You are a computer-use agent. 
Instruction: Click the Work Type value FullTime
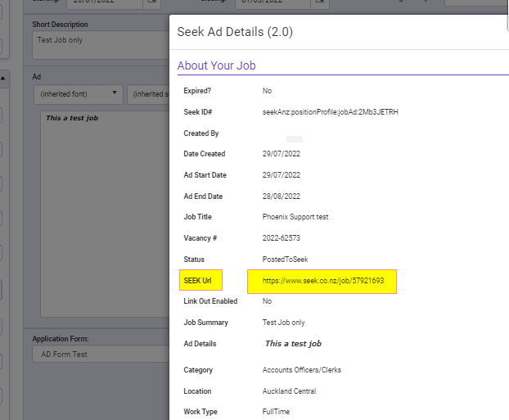276,412
